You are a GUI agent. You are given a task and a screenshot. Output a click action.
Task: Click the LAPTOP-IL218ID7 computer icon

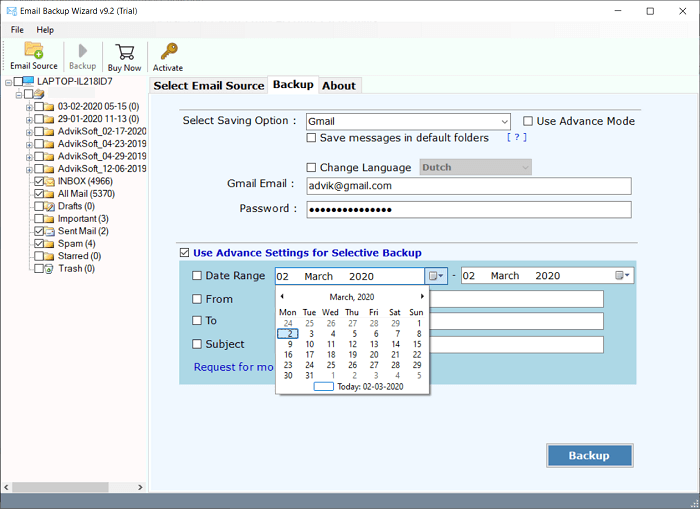[28, 81]
